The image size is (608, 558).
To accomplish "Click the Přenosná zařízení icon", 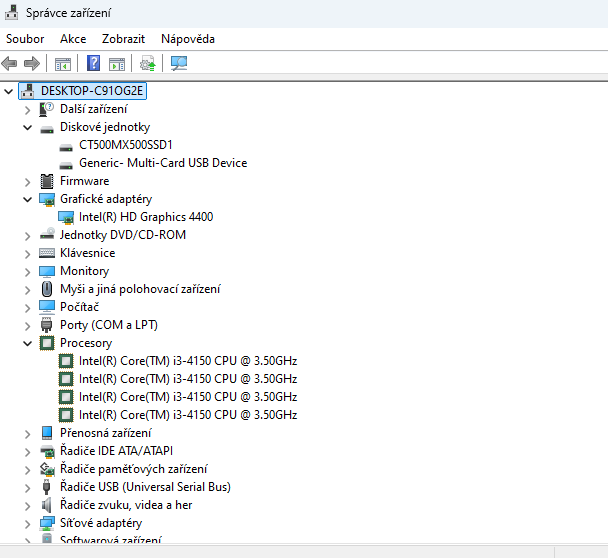I will pyautogui.click(x=47, y=433).
